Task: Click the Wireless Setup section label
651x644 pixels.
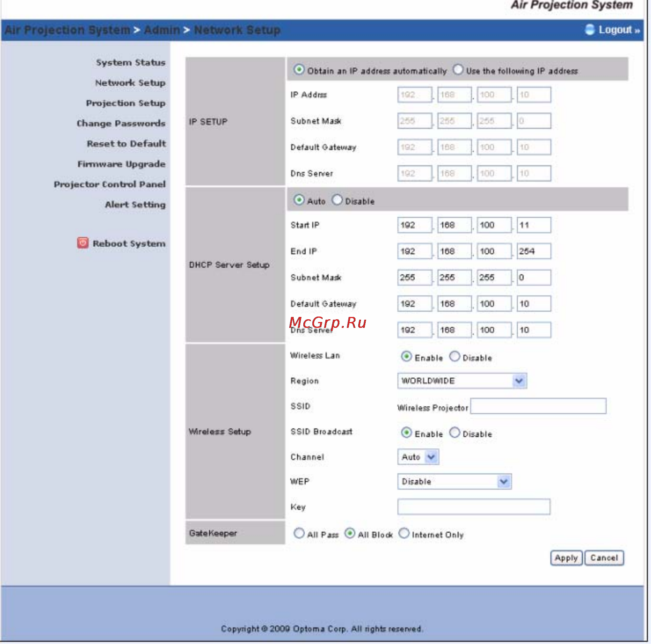Action: coord(220,432)
